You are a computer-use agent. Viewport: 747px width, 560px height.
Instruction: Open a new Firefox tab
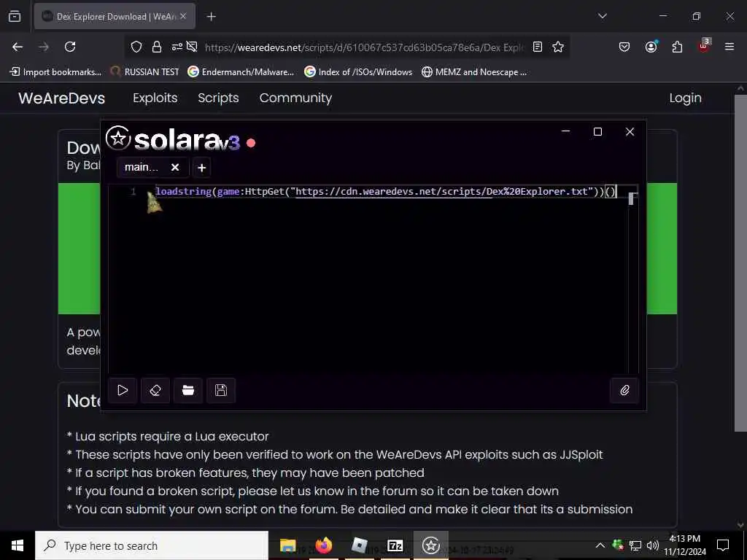point(211,17)
